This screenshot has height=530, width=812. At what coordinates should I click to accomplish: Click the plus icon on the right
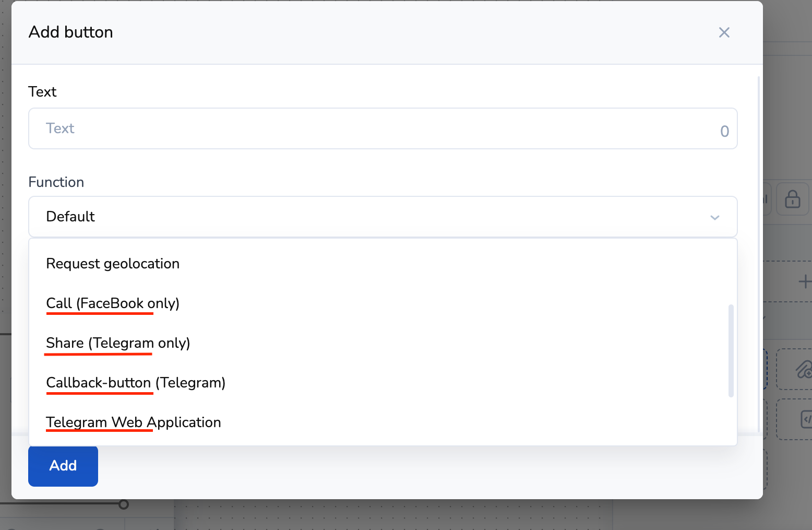click(x=804, y=282)
